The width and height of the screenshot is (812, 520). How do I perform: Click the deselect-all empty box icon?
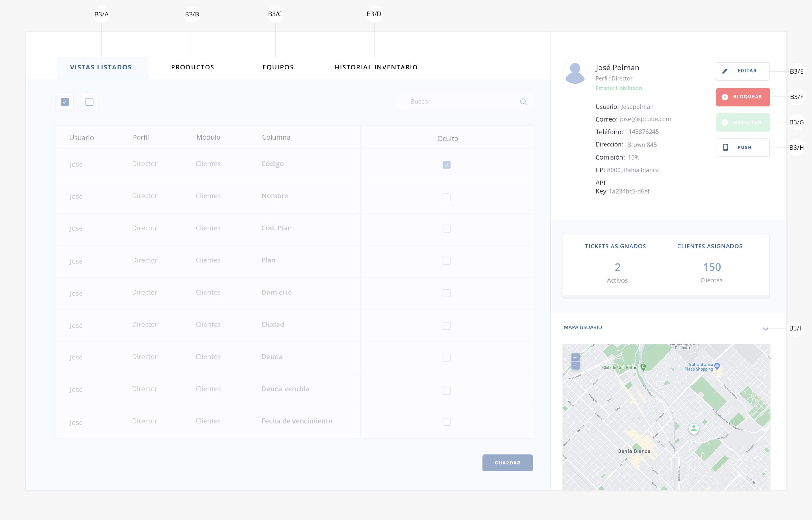[89, 102]
